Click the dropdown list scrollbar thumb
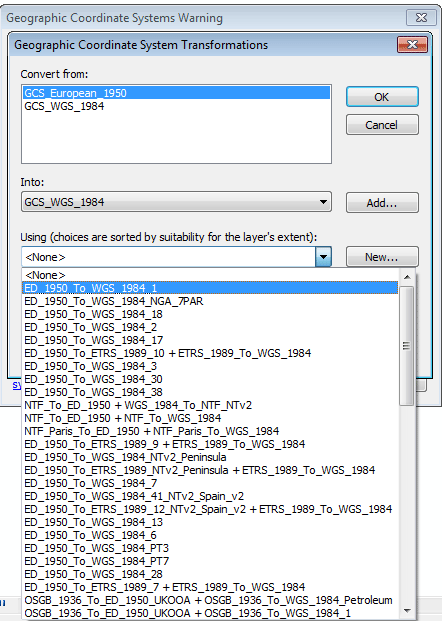 (x=407, y=346)
